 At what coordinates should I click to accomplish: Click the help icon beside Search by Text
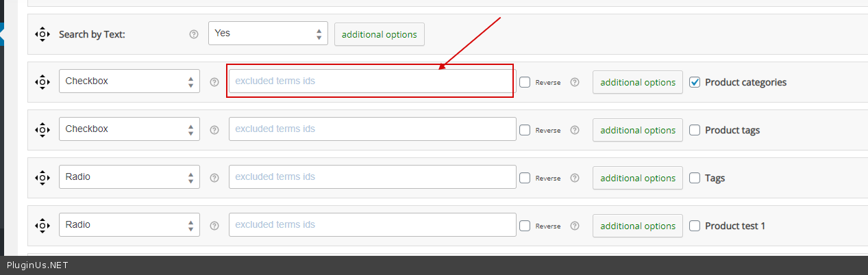(194, 34)
